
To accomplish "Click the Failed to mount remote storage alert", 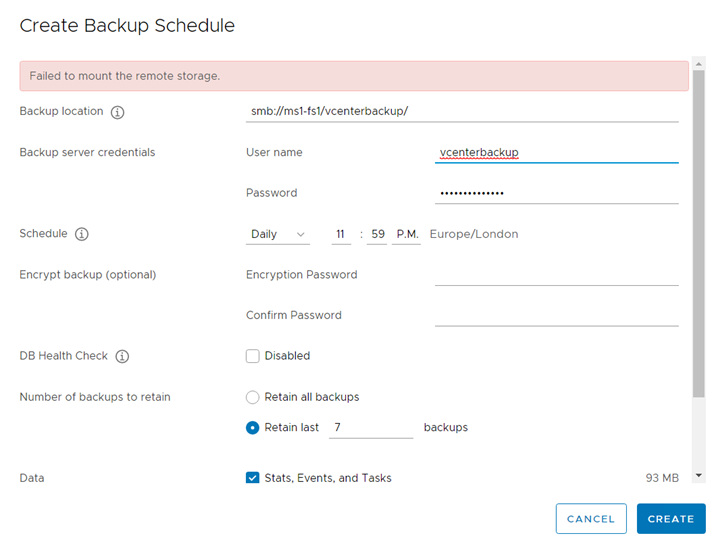I will pos(354,76).
